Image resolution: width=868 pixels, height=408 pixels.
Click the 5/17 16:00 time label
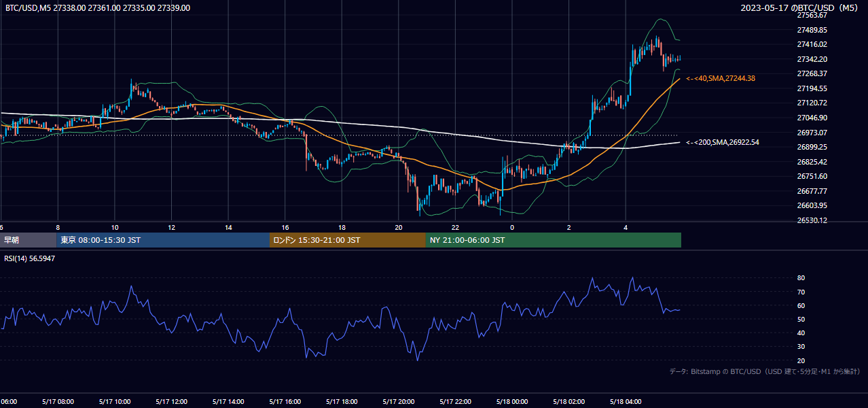coord(285,402)
